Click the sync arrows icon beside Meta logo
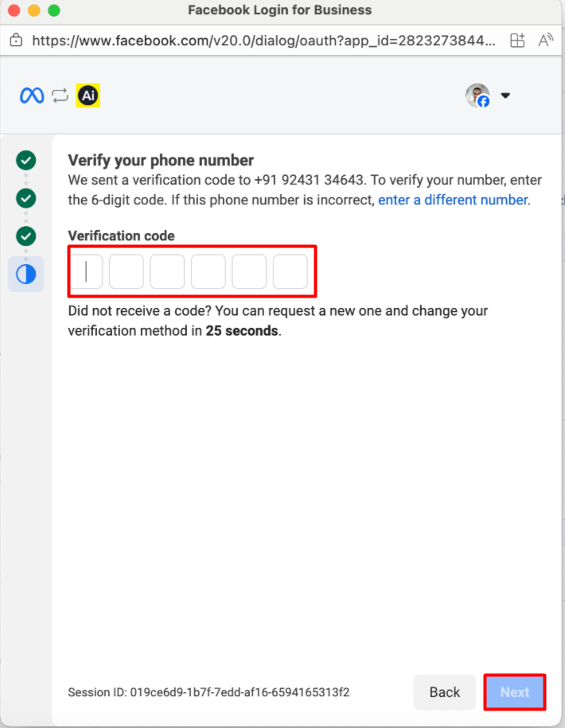Viewport: 565px width, 728px height. (x=60, y=96)
